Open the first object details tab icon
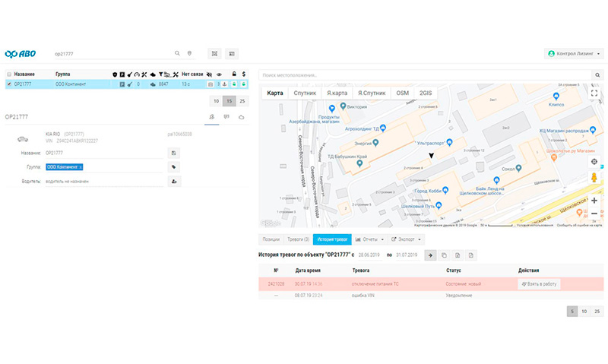The width and height of the screenshot is (608, 364). point(212,117)
